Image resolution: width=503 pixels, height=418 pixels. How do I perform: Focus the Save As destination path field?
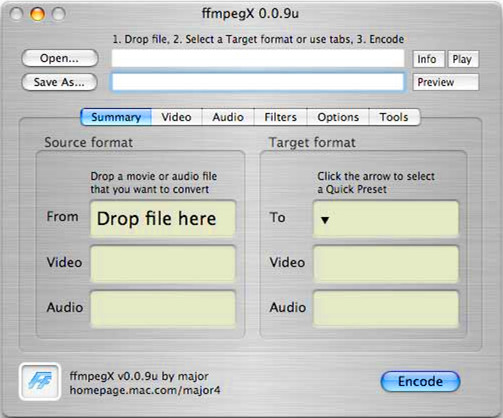click(x=258, y=82)
